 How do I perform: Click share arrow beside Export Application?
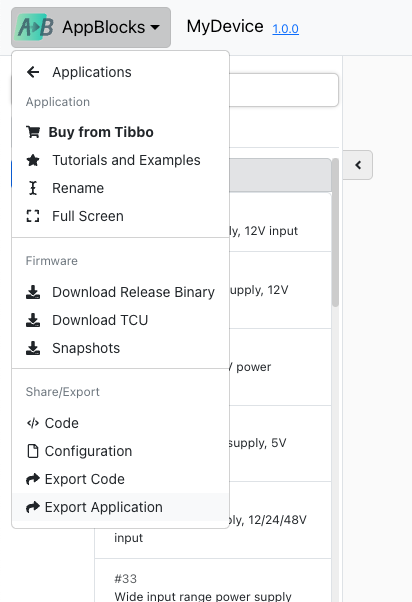click(33, 507)
